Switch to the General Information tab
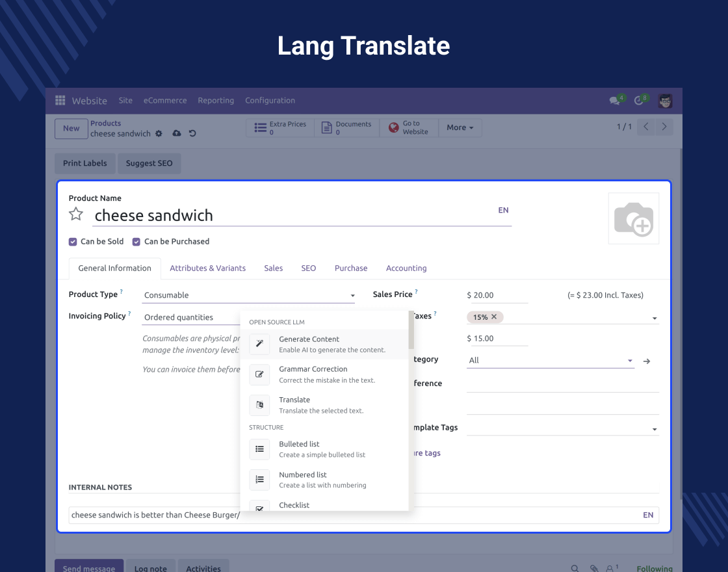The image size is (728, 572). [x=114, y=268]
